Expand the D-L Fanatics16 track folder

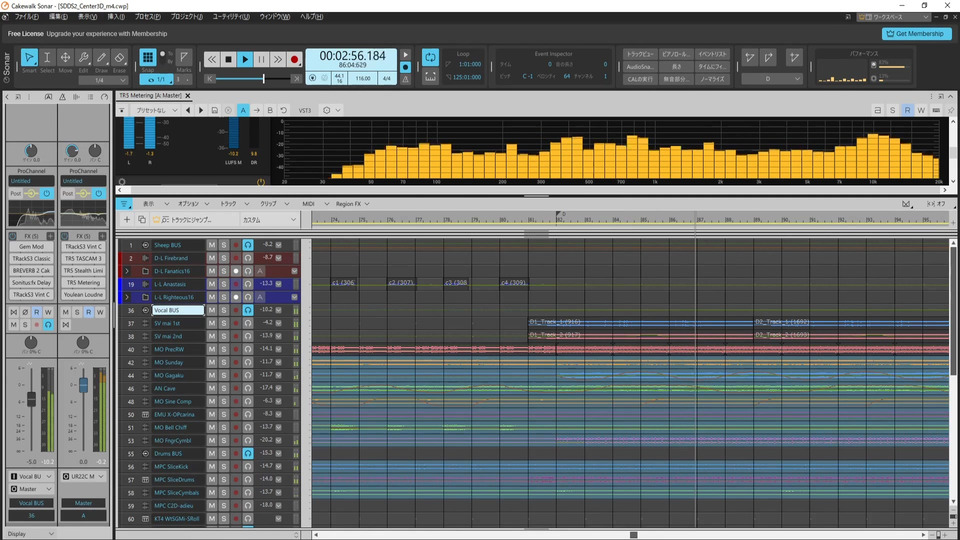(127, 271)
